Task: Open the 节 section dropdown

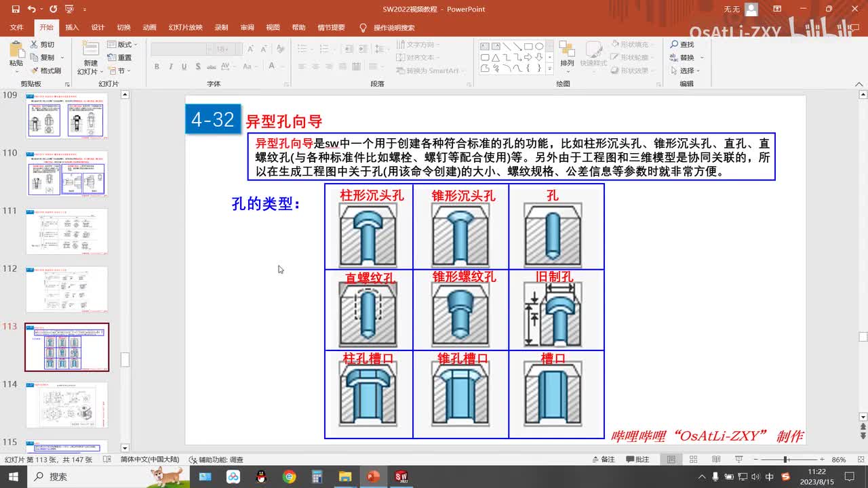Action: 119,70
